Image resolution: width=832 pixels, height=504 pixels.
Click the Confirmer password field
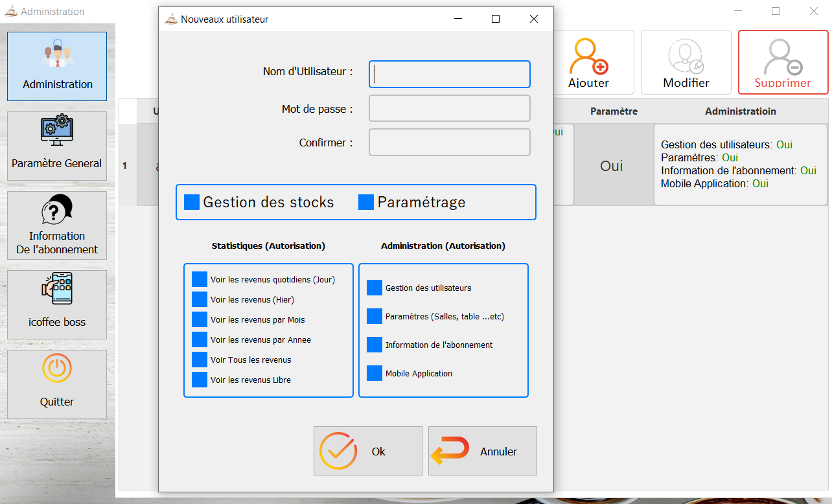click(x=450, y=143)
